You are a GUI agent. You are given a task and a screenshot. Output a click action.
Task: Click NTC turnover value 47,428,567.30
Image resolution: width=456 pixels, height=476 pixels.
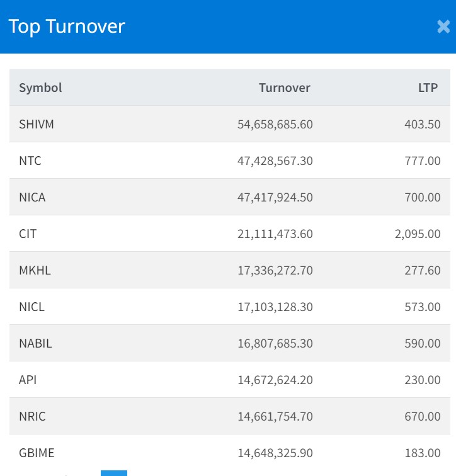pos(275,161)
